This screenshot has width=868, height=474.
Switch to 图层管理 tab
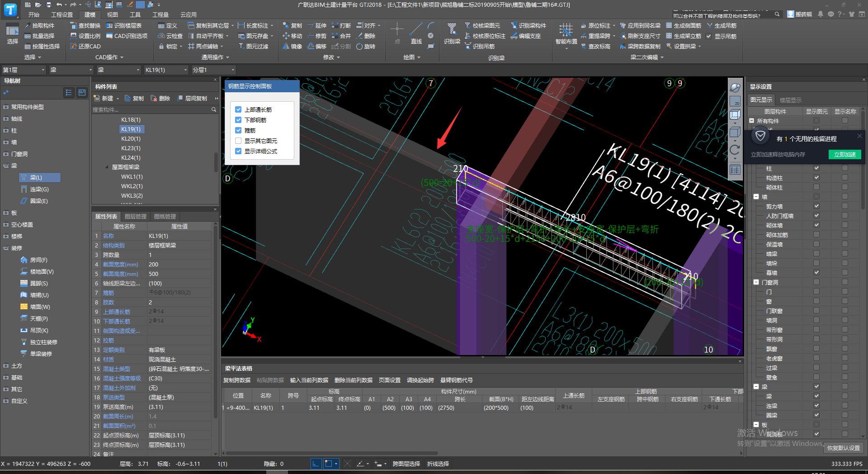click(x=136, y=217)
